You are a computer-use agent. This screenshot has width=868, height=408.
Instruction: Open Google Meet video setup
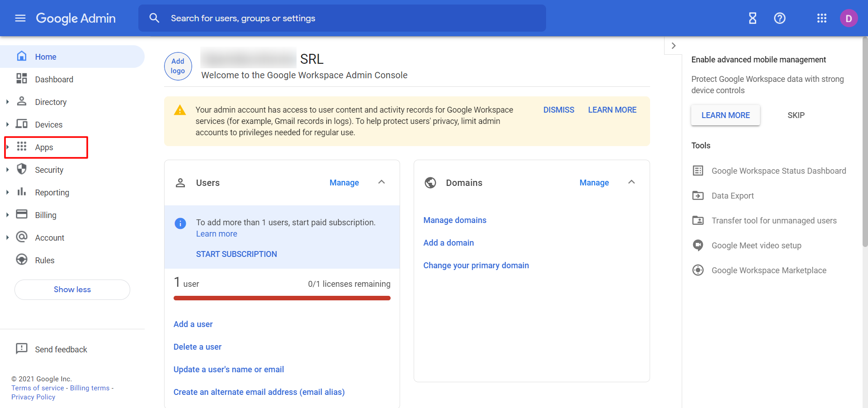pyautogui.click(x=756, y=245)
